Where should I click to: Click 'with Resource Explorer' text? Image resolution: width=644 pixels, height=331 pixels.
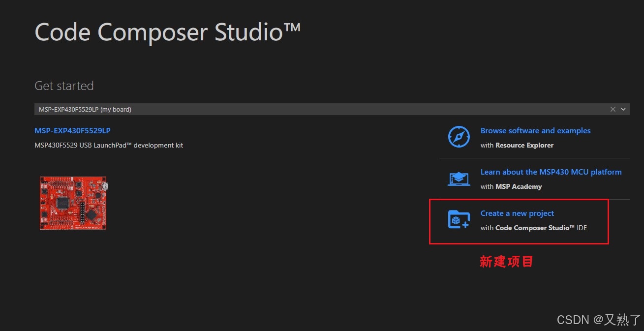(517, 145)
